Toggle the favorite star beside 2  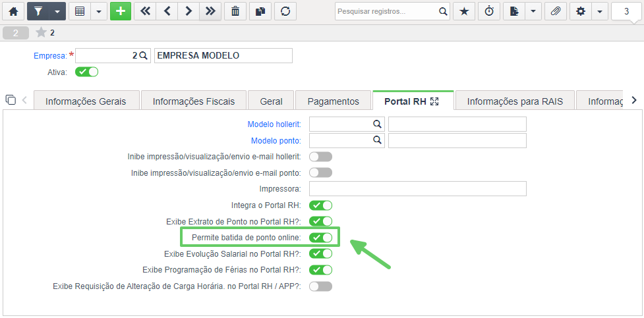[x=41, y=33]
